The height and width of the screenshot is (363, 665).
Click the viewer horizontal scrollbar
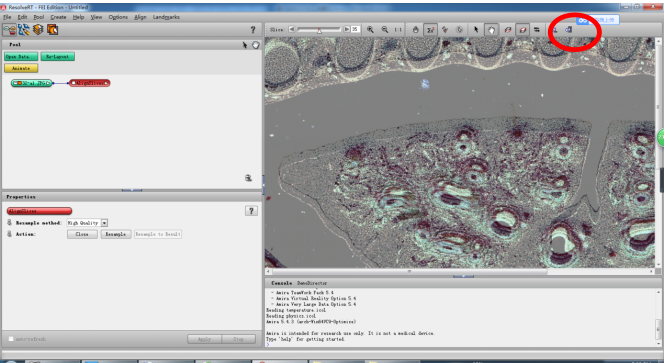click(x=460, y=271)
